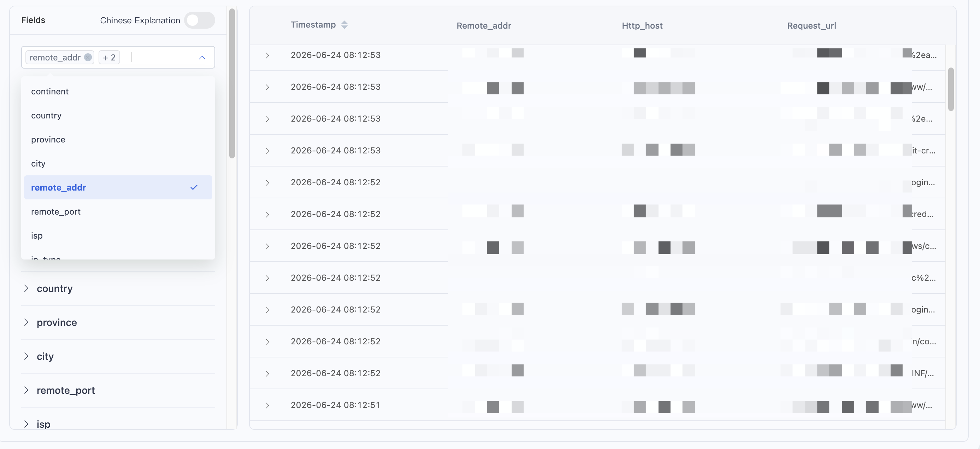Click the 2026-06-24 08:12:51 timestamp cell
The image size is (980, 449).
pos(336,405)
